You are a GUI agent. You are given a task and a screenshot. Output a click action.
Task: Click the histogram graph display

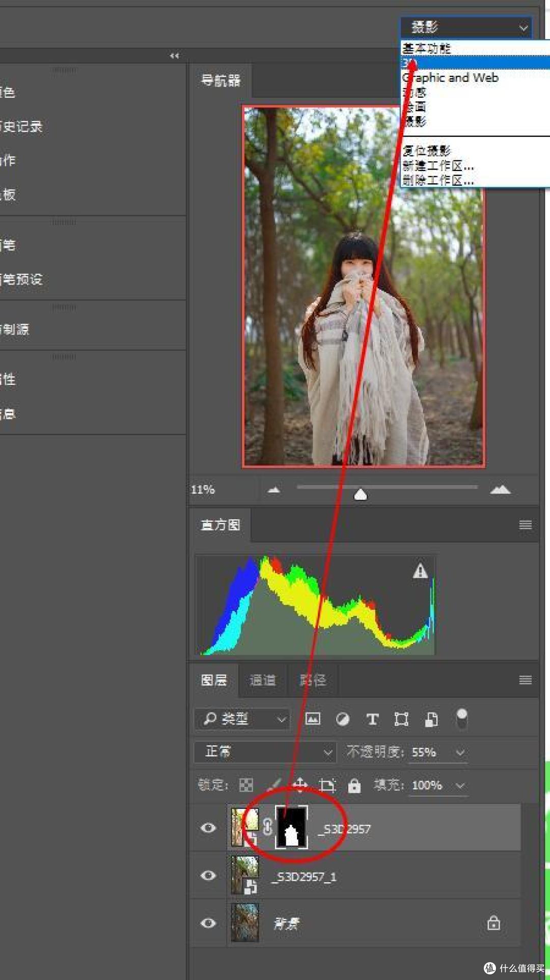(x=315, y=605)
